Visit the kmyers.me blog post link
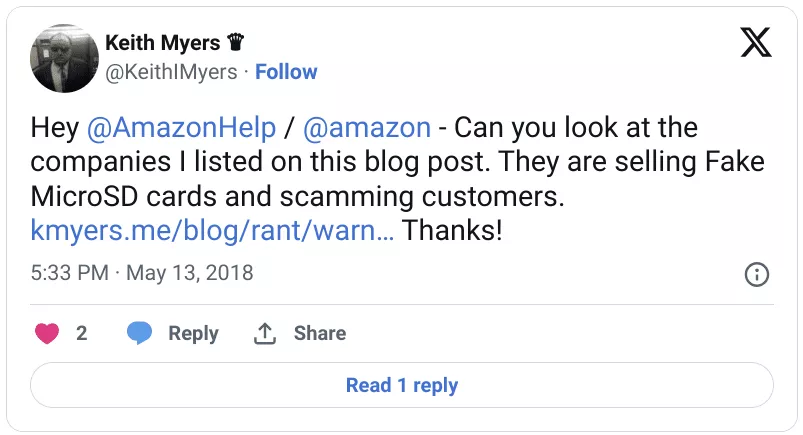Image resolution: width=803 pixels, height=435 pixels. coord(213,231)
